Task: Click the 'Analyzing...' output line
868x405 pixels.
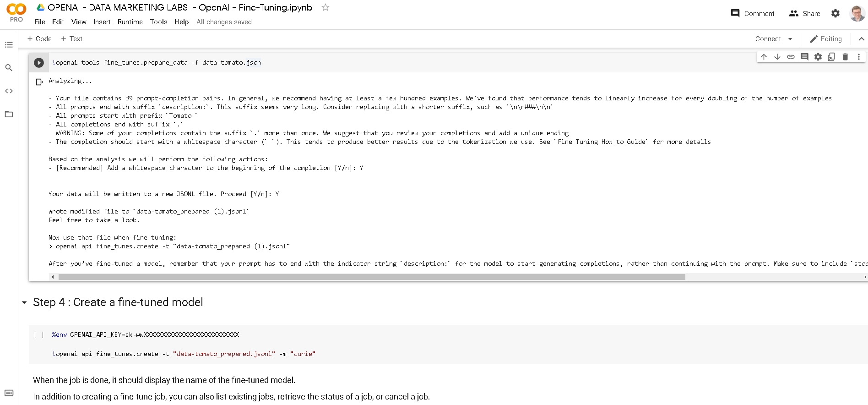Action: click(x=70, y=81)
